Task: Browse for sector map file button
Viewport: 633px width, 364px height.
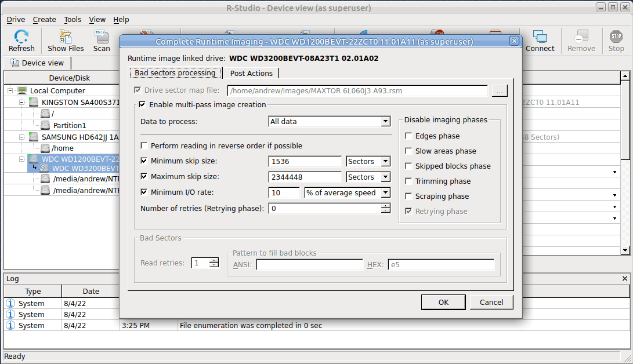Action: tap(500, 91)
